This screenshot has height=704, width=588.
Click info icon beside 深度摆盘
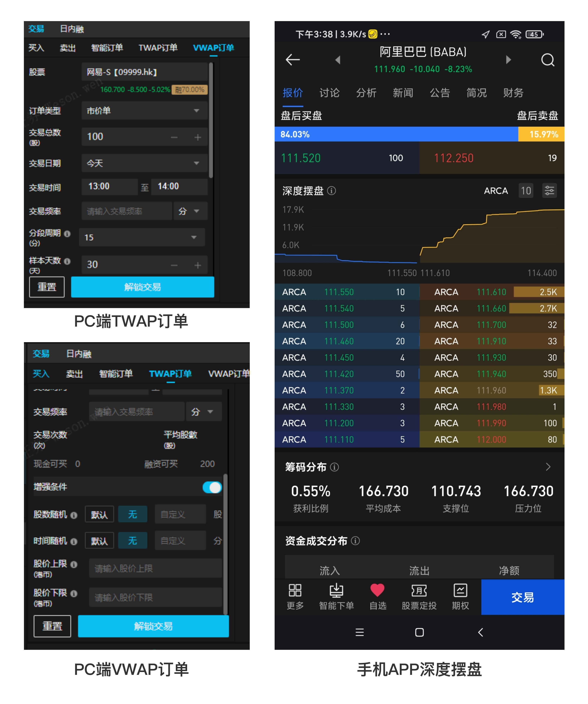pyautogui.click(x=331, y=191)
